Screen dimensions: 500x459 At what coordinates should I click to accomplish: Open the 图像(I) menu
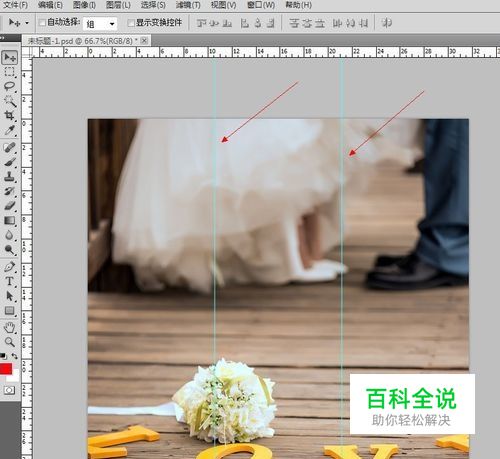tap(84, 5)
